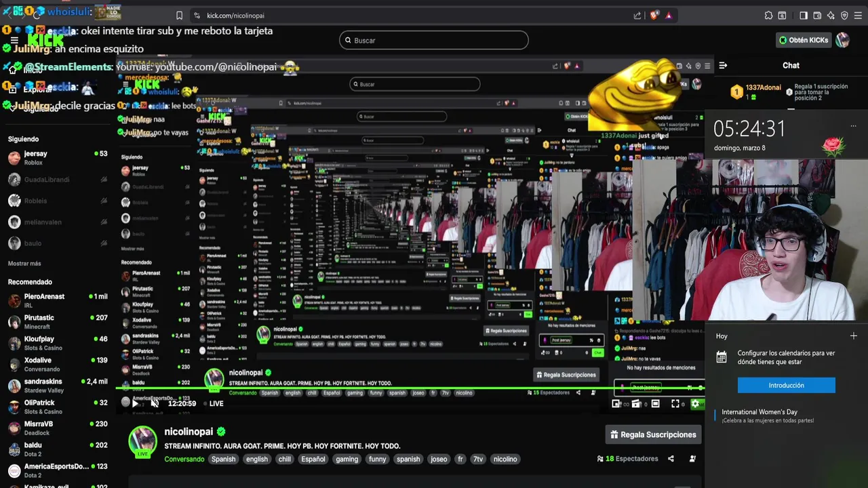Click the Chat panel header
Screen dimensions: 868x488
click(x=791, y=66)
